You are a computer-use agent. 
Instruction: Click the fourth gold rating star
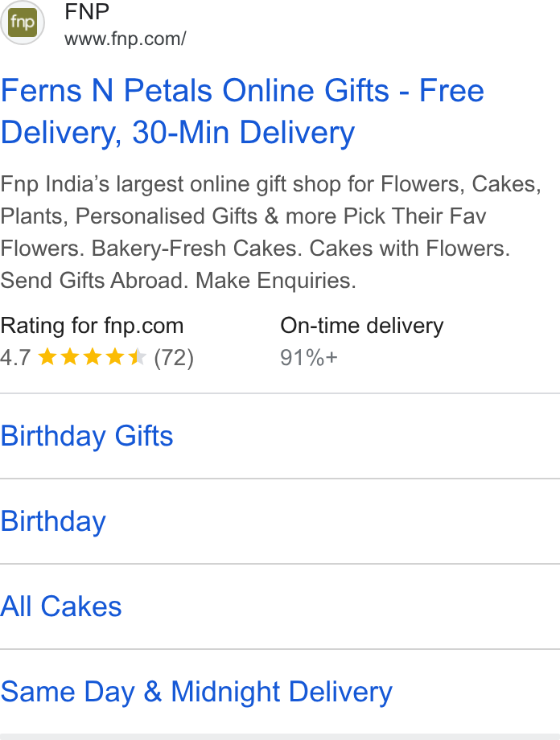click(x=115, y=357)
